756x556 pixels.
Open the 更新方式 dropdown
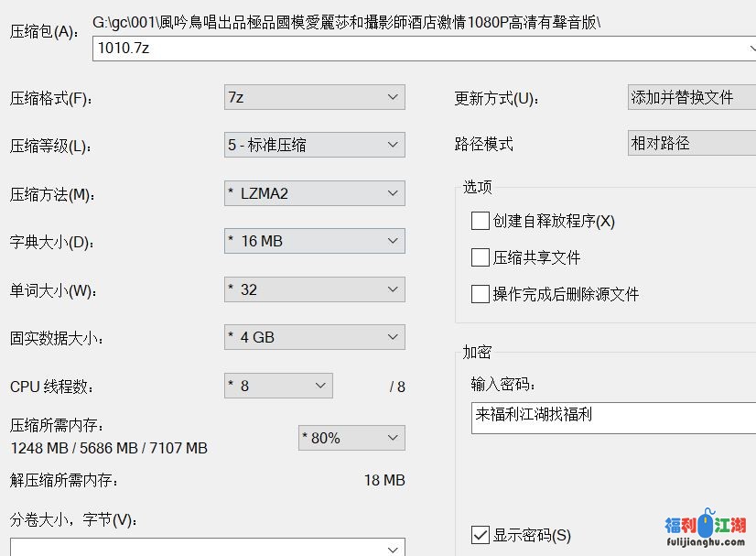pyautogui.click(x=691, y=97)
